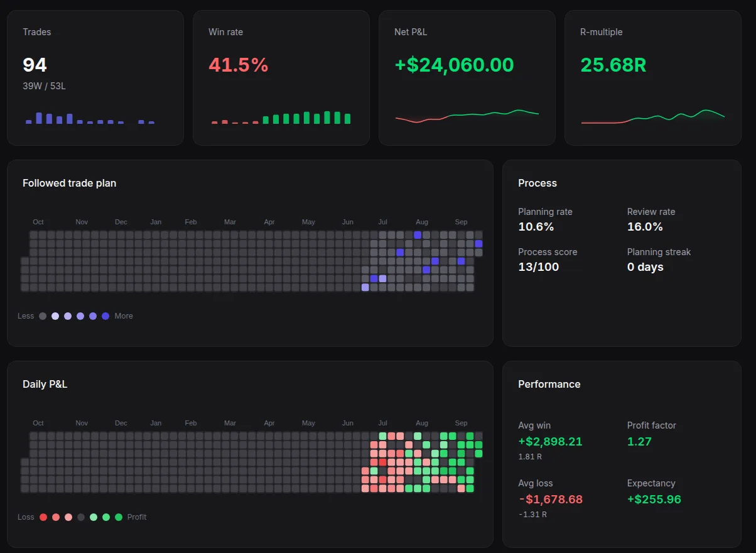756x553 pixels.
Task: Click the Planning rate label
Action: pyautogui.click(x=545, y=212)
